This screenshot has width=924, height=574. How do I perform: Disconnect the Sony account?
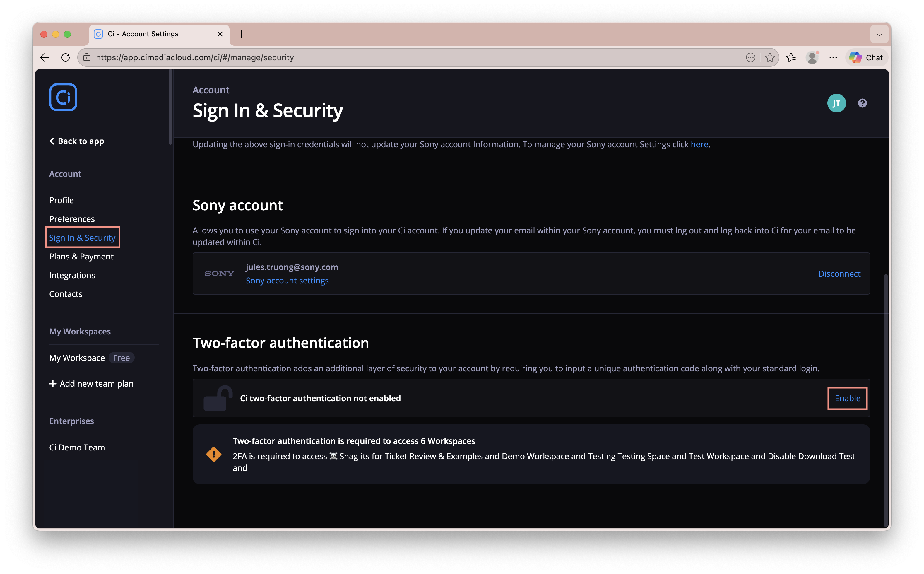click(839, 274)
